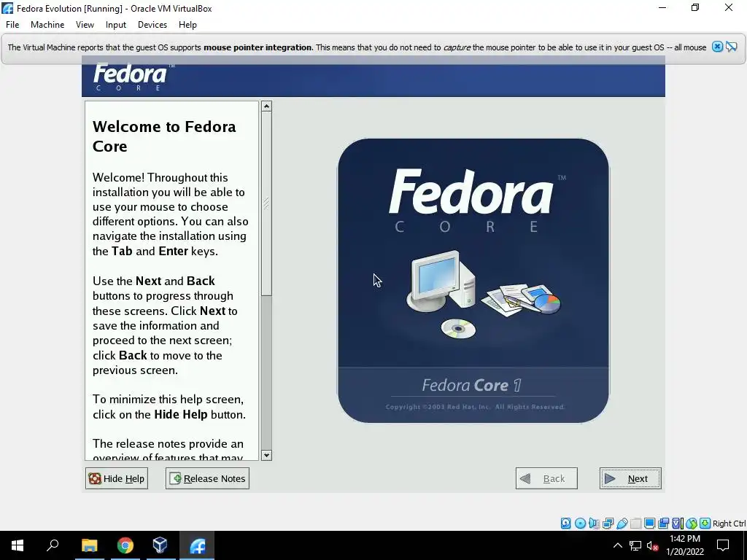Click the help panel scroll down arrow

(x=267, y=455)
